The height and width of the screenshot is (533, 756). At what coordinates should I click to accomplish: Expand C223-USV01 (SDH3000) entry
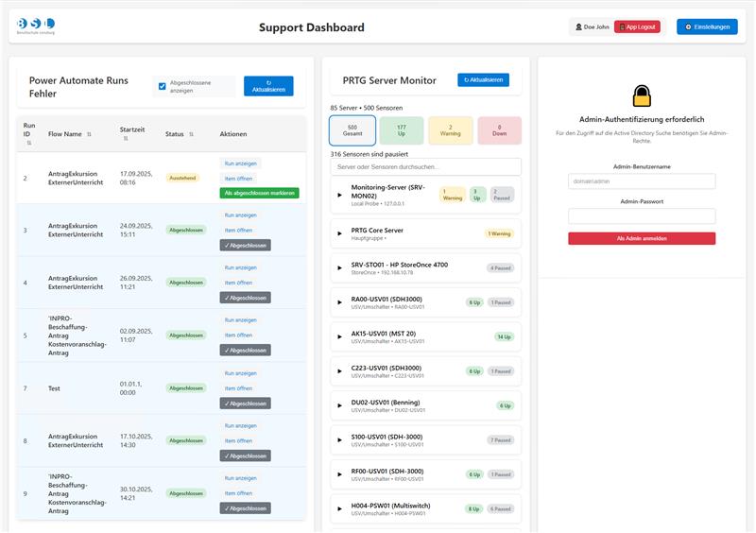point(340,371)
